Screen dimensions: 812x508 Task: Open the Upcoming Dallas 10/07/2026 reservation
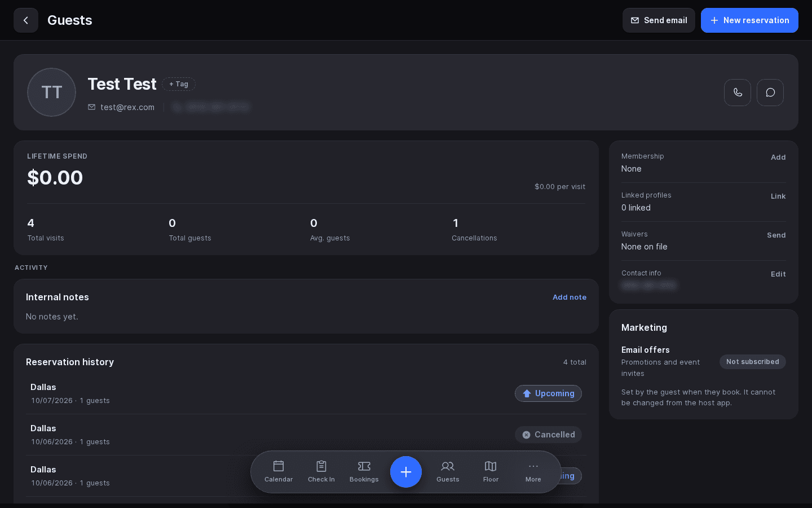306,393
